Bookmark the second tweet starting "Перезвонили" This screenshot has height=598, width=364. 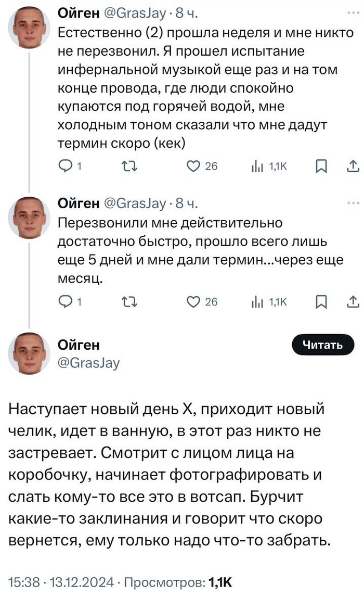point(322,302)
